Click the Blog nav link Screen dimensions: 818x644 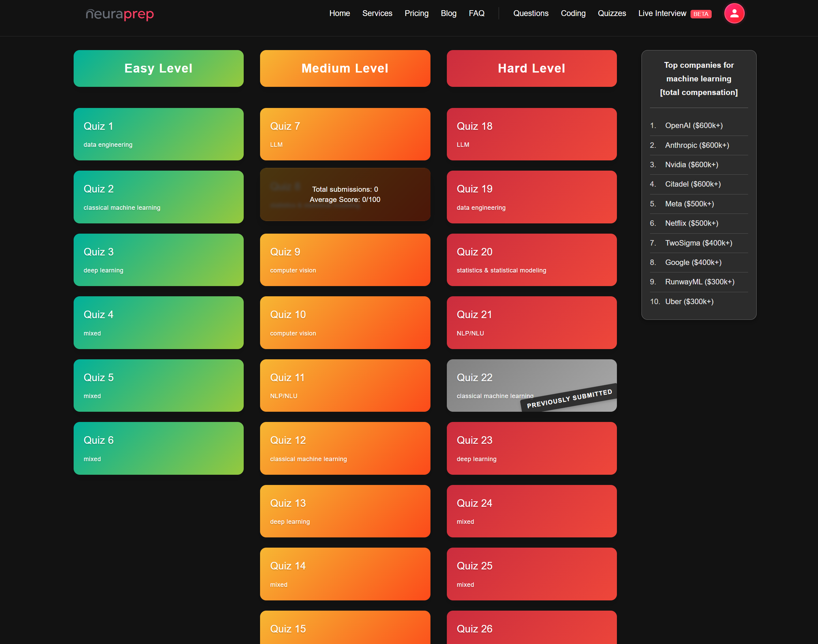(x=448, y=14)
